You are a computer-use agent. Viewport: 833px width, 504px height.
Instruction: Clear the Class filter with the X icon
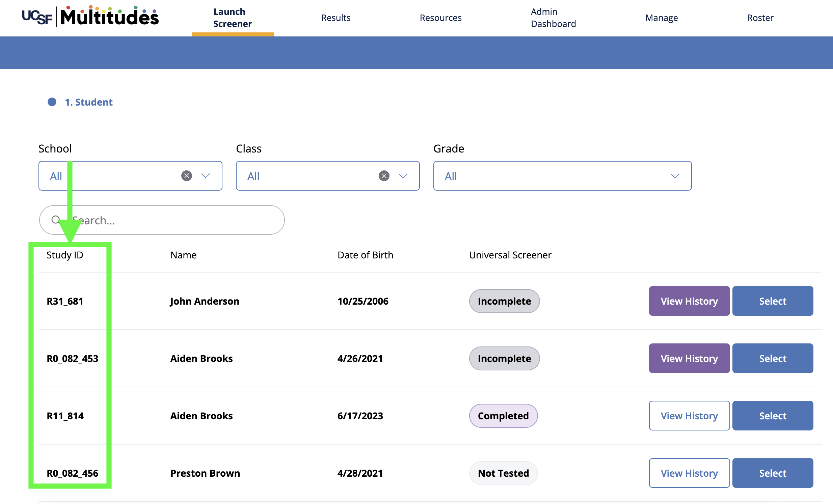[x=384, y=176]
